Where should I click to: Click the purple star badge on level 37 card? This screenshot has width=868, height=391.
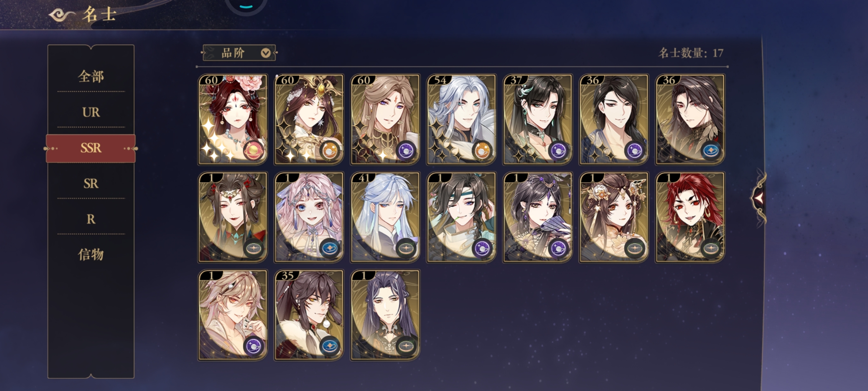pyautogui.click(x=558, y=151)
